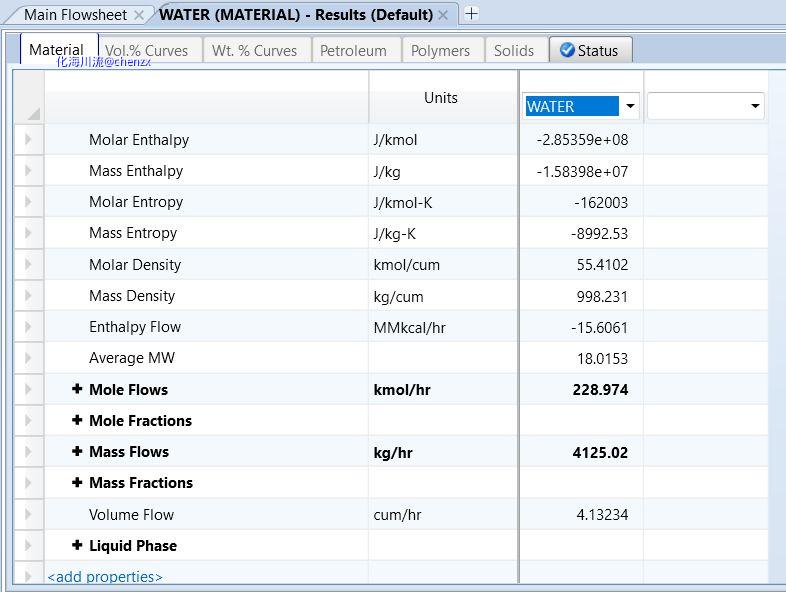Expand the Mass Flows row
786x592 pixels.
point(77,451)
